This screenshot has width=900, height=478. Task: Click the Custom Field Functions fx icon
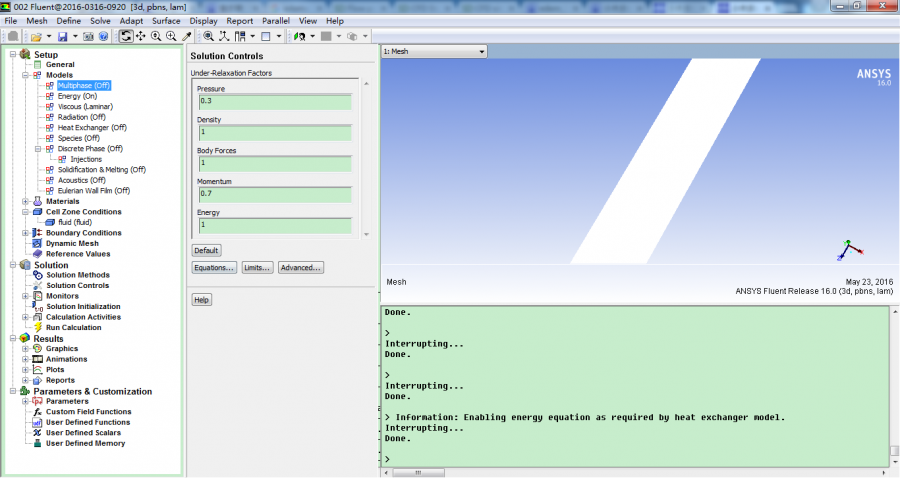[38, 412]
